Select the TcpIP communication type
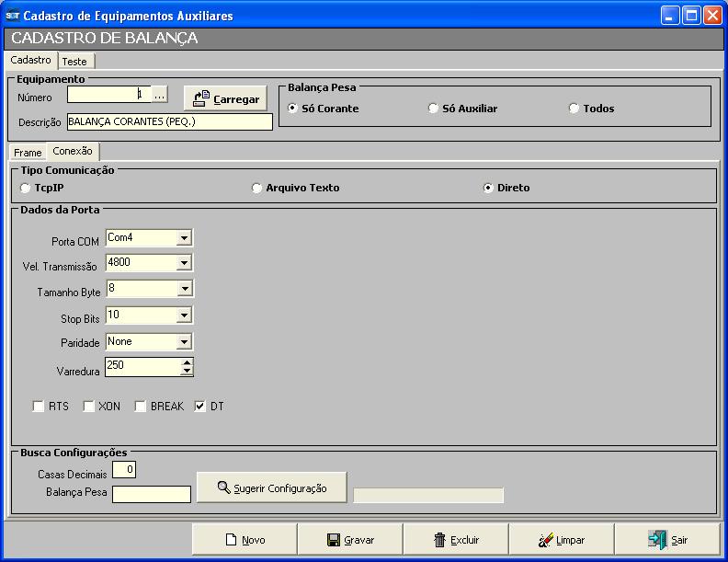 coord(26,188)
